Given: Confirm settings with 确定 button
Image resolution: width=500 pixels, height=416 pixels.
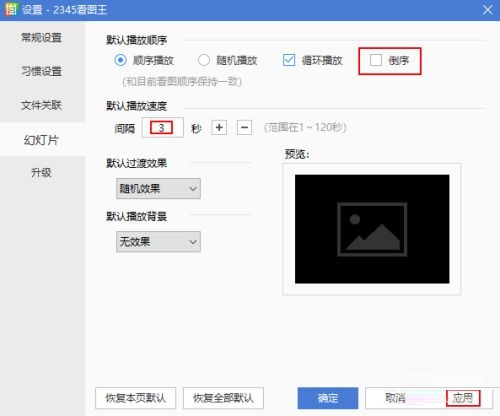Looking at the screenshot, I should click(328, 398).
